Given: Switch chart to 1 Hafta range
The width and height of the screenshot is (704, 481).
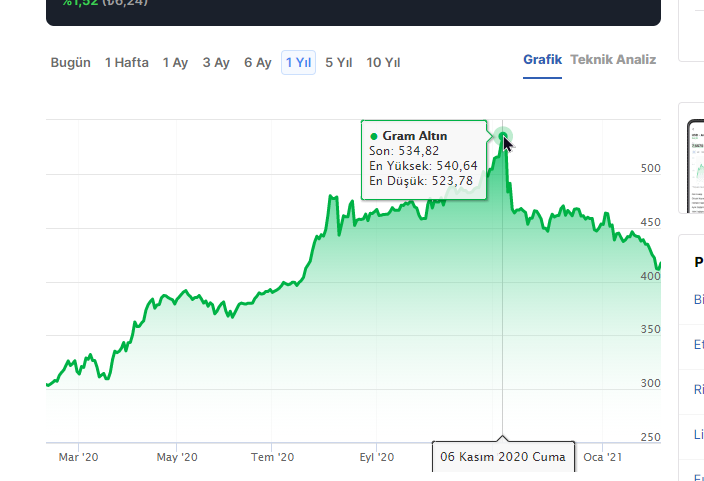Looking at the screenshot, I should [x=127, y=63].
